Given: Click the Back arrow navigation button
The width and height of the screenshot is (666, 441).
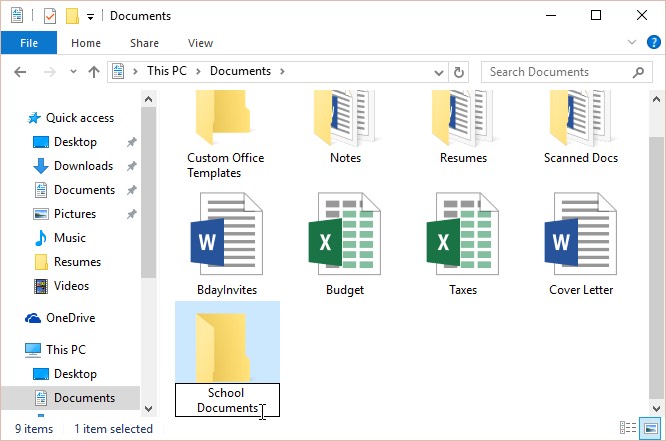Looking at the screenshot, I should (x=21, y=72).
